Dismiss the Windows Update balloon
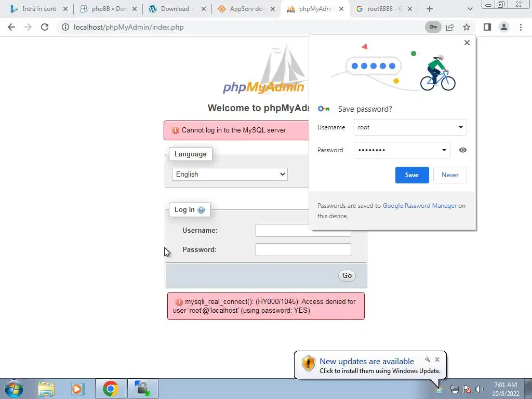Viewport: 532px width, 399px height. 437,360
